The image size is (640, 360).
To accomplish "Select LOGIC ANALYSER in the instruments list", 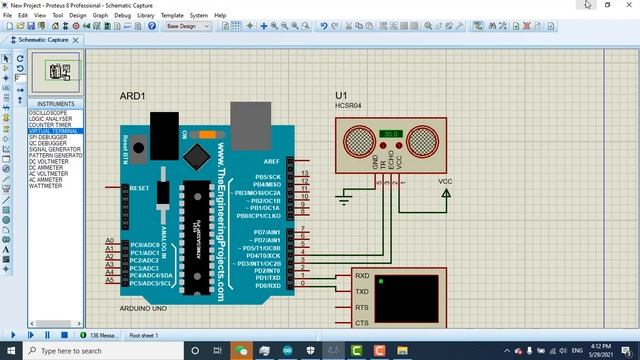I will 50,119.
